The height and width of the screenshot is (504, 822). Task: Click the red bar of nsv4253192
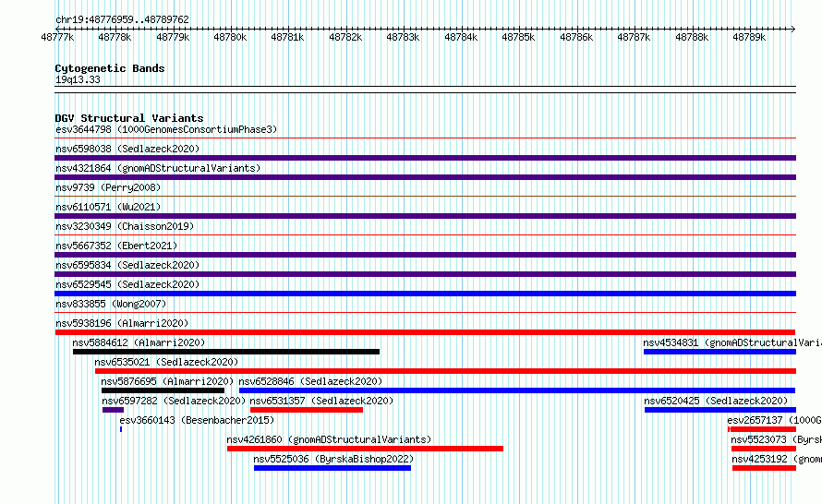[x=765, y=468]
